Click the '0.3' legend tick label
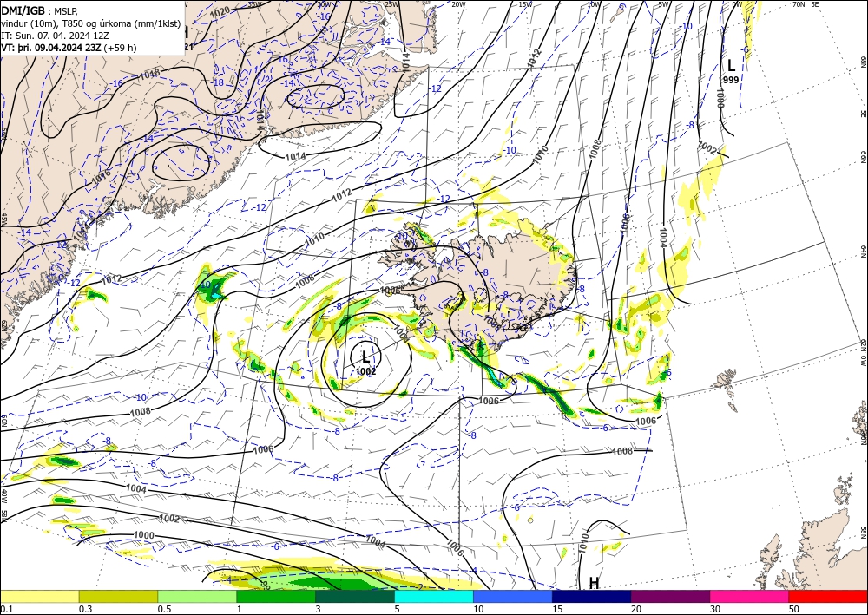868x615 pixels. pos(85,609)
